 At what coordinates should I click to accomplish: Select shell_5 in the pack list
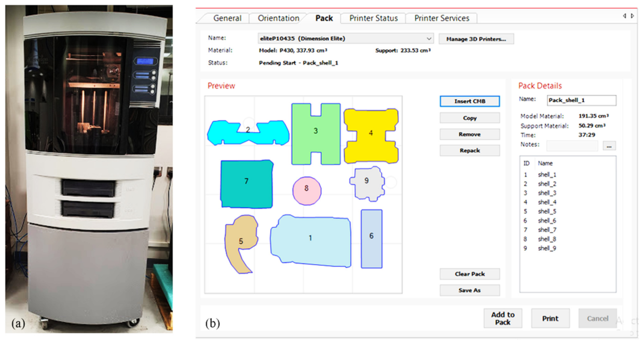547,211
